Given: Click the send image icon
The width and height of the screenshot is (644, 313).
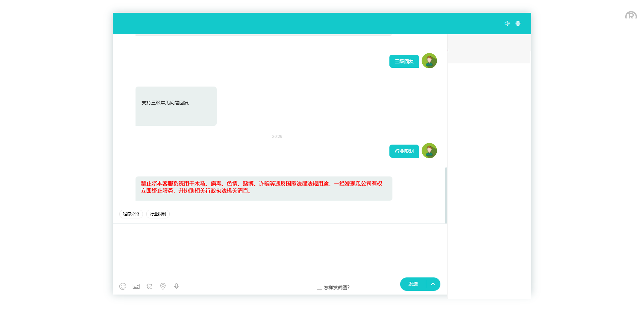Looking at the screenshot, I should (x=136, y=286).
